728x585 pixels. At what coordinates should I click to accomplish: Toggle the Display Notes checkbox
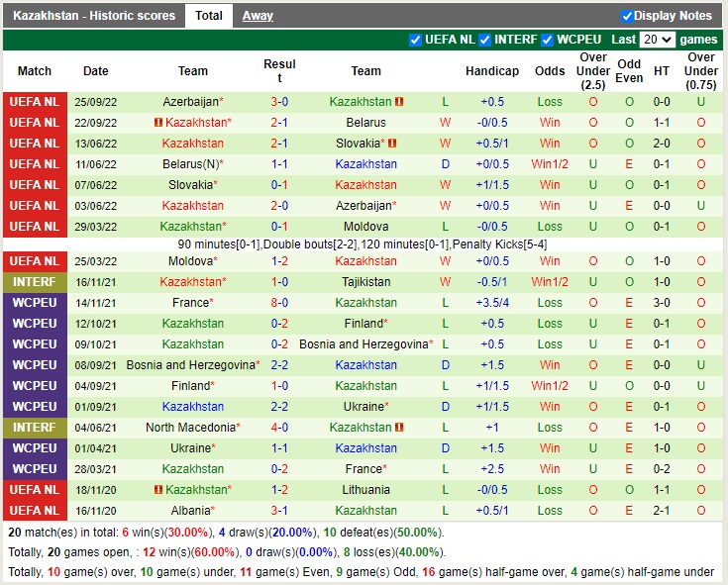tap(627, 16)
